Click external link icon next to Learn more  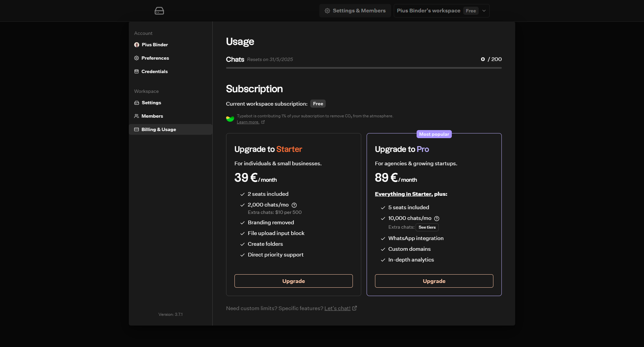(263, 122)
